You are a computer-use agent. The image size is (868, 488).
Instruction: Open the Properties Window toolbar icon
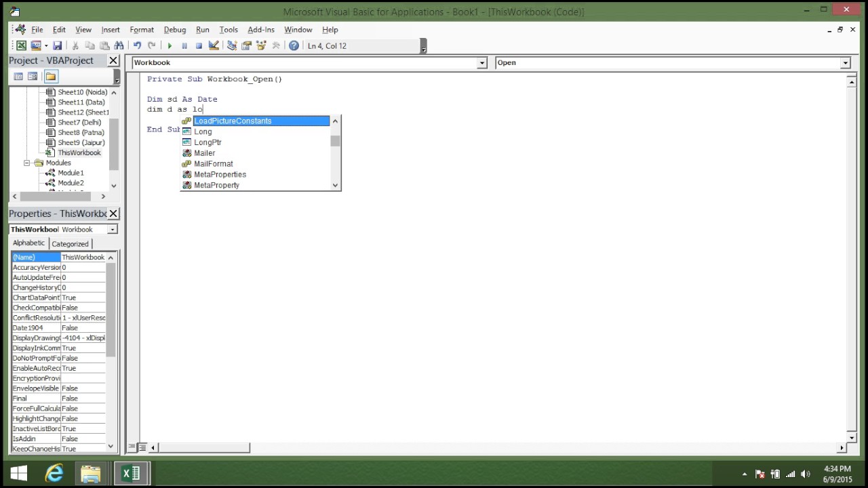click(246, 45)
